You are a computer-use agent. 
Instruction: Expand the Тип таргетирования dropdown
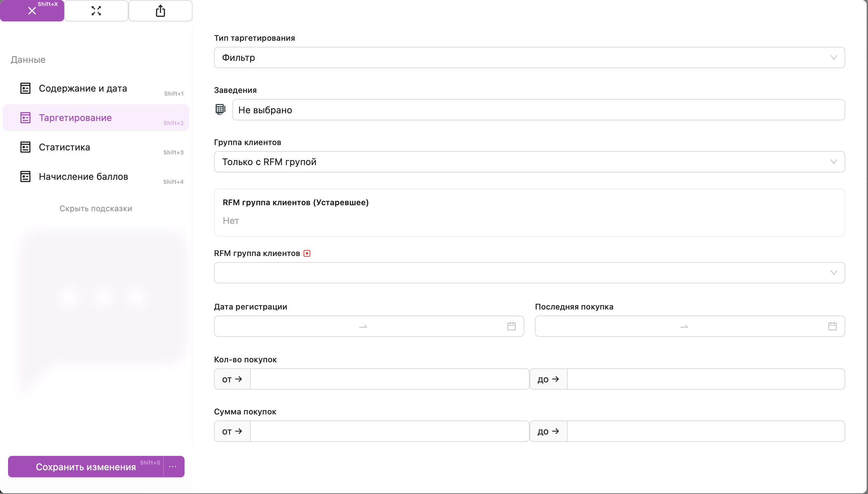(x=529, y=58)
